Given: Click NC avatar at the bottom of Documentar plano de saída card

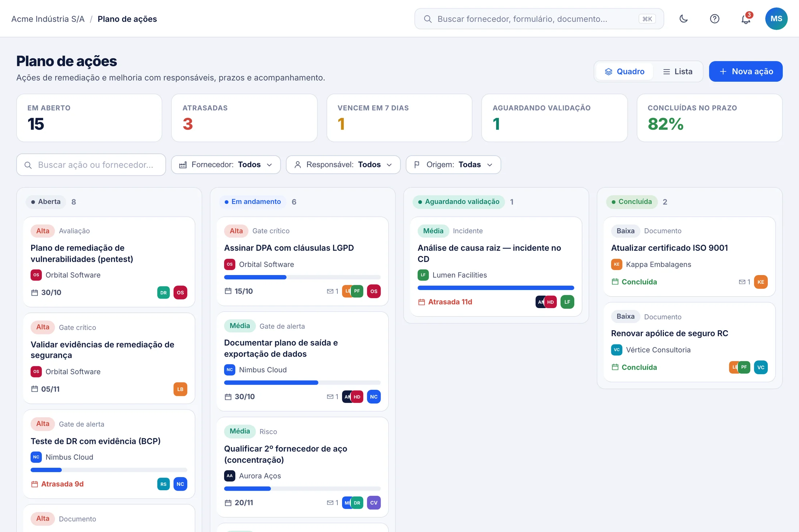Looking at the screenshot, I should coord(374,397).
